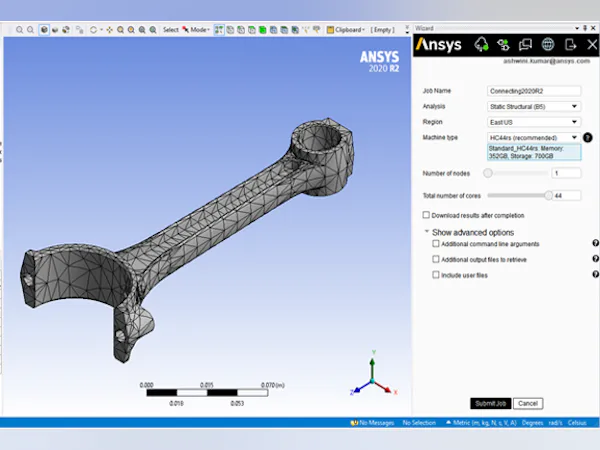Collapse the Show advanced options section
Image resolution: width=600 pixels, height=450 pixels.
pos(426,232)
